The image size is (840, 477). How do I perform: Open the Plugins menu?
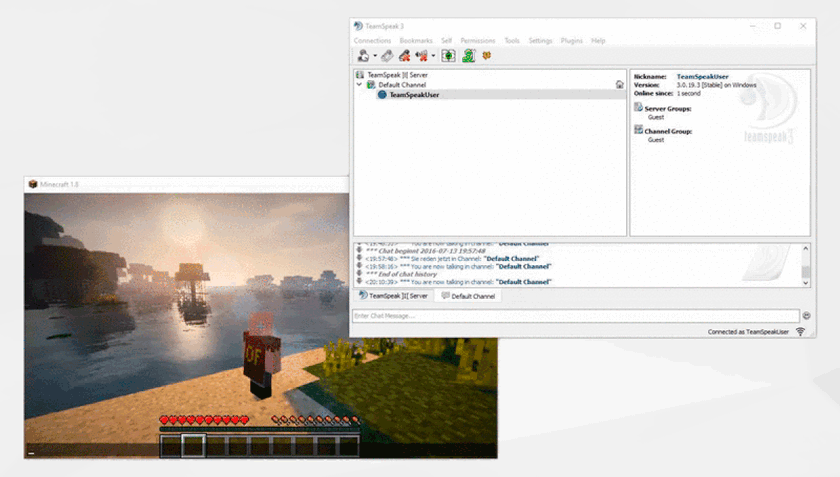pos(572,41)
